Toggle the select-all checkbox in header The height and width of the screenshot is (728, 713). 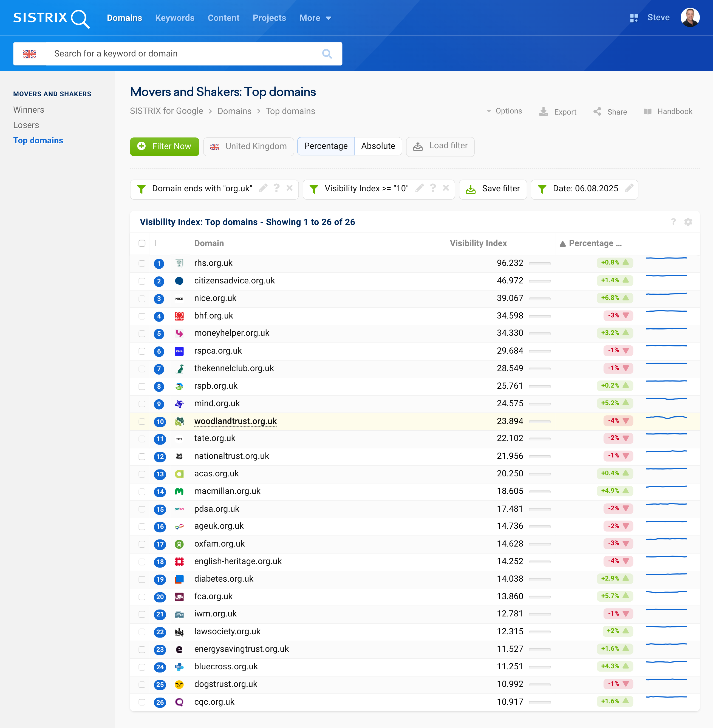point(142,243)
